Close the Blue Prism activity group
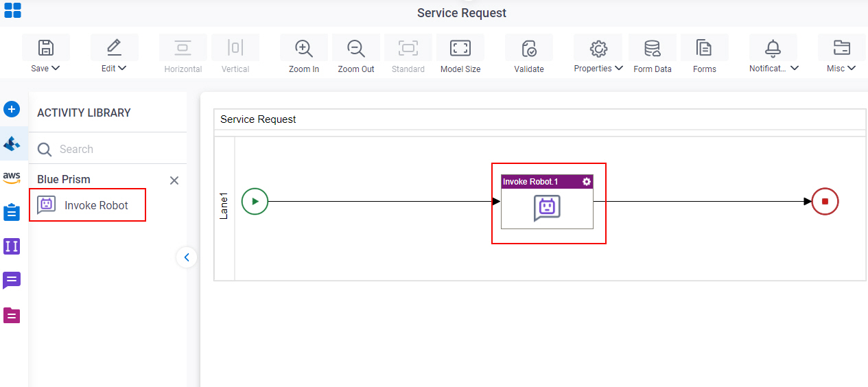Screen dimensions: 868x387 tap(174, 180)
